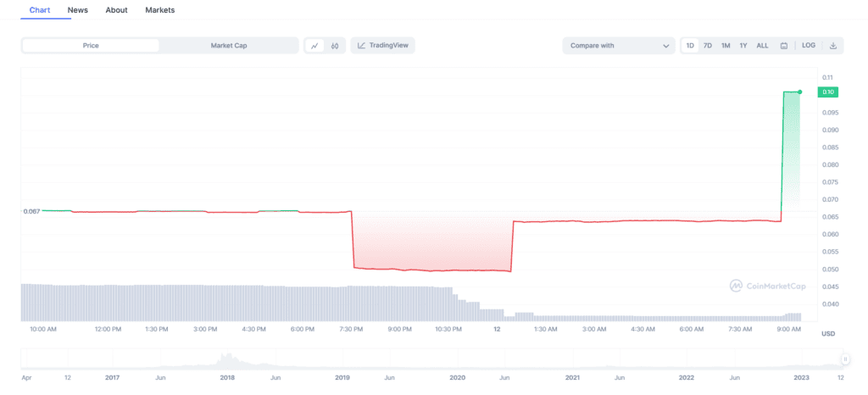The height and width of the screenshot is (395, 868).
Task: Click 2019 on the range timeline
Action: point(342,378)
